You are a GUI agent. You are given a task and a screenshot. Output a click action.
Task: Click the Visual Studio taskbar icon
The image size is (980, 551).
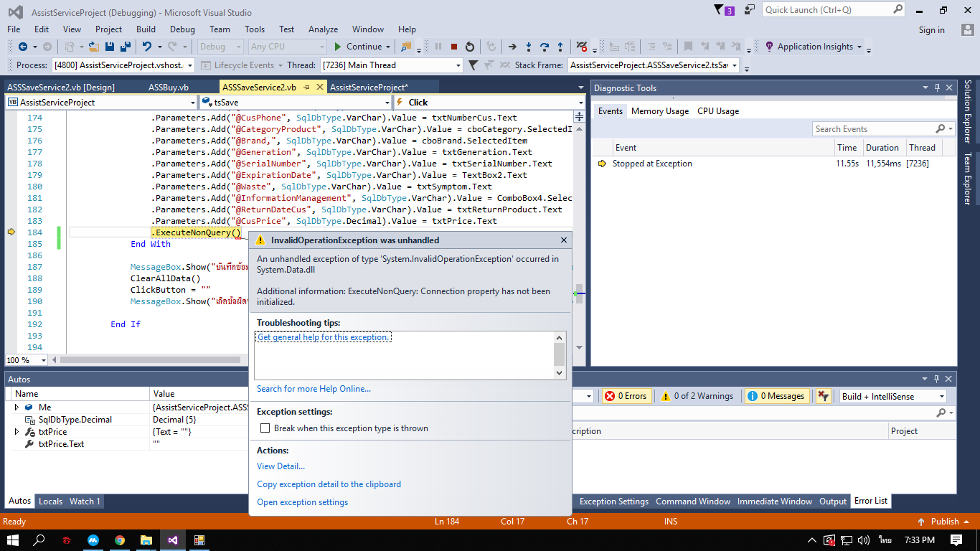click(173, 540)
